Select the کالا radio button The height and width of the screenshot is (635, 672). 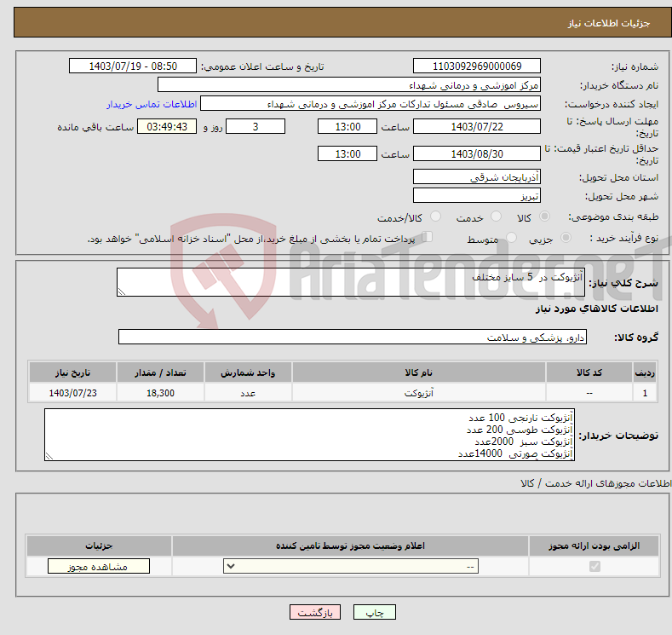[544, 216]
